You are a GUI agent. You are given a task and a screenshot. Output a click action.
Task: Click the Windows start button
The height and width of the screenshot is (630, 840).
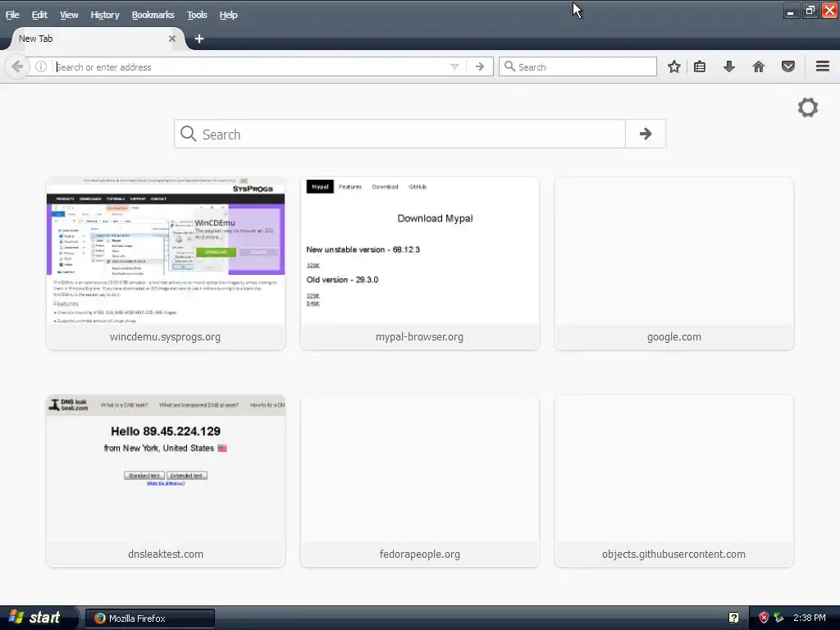38,618
